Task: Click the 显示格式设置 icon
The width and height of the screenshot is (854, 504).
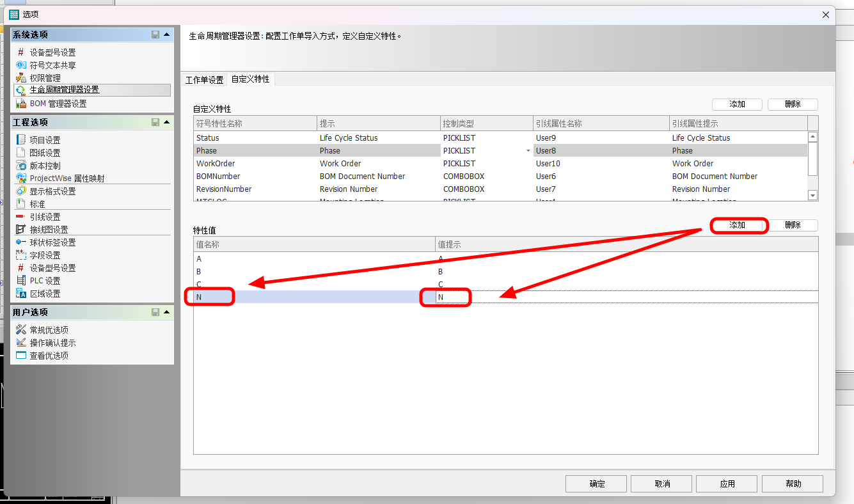Action: pos(20,191)
